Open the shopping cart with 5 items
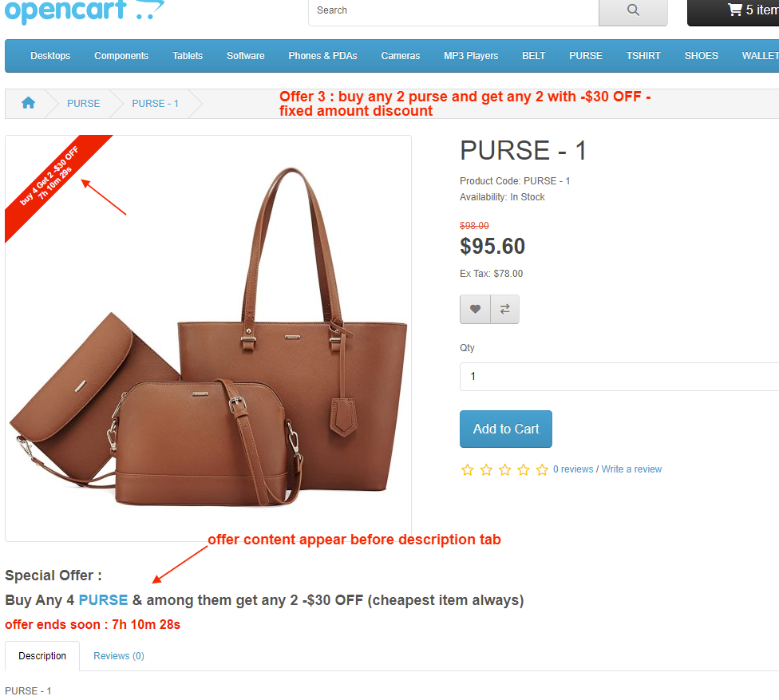The width and height of the screenshot is (779, 700). (x=734, y=11)
